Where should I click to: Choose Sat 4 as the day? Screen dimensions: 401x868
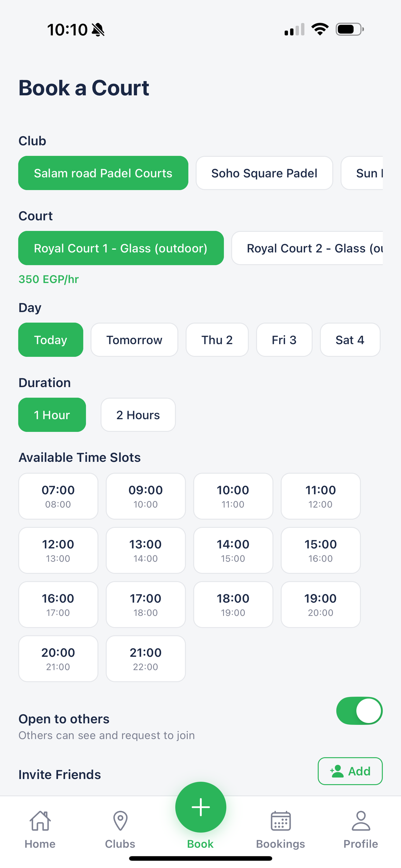pos(350,340)
